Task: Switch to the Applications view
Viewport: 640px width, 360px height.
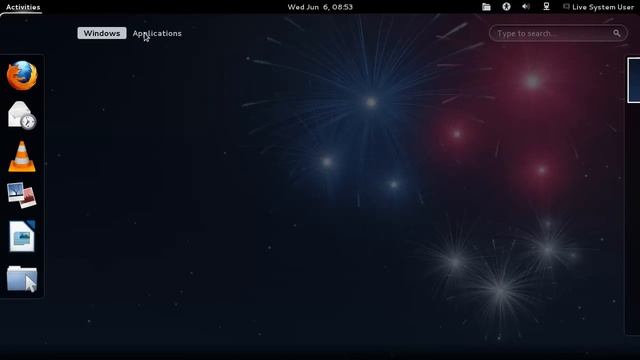Action: pyautogui.click(x=157, y=33)
